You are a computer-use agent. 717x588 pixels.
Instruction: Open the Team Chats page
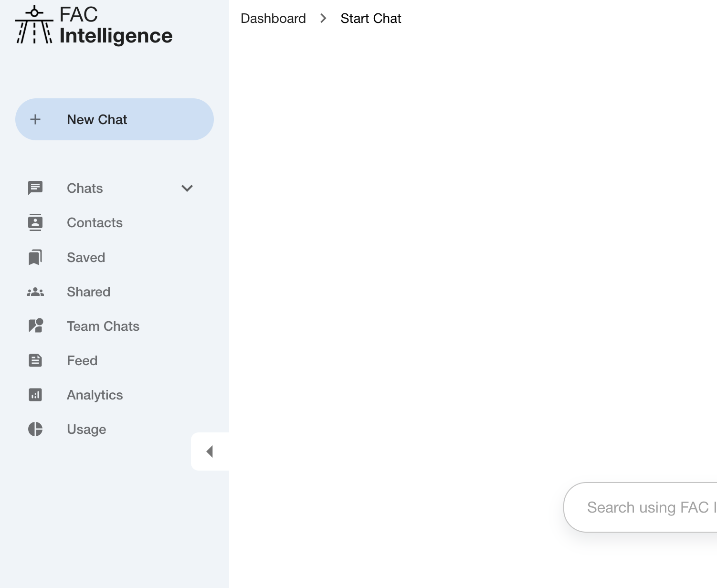[103, 326]
